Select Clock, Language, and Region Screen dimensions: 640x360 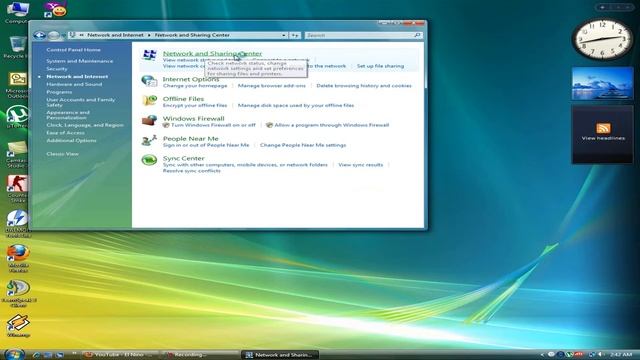(x=85, y=125)
